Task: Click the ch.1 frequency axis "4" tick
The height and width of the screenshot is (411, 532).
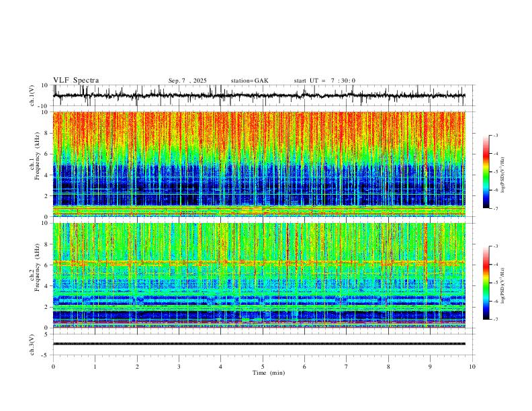Action: click(47, 175)
